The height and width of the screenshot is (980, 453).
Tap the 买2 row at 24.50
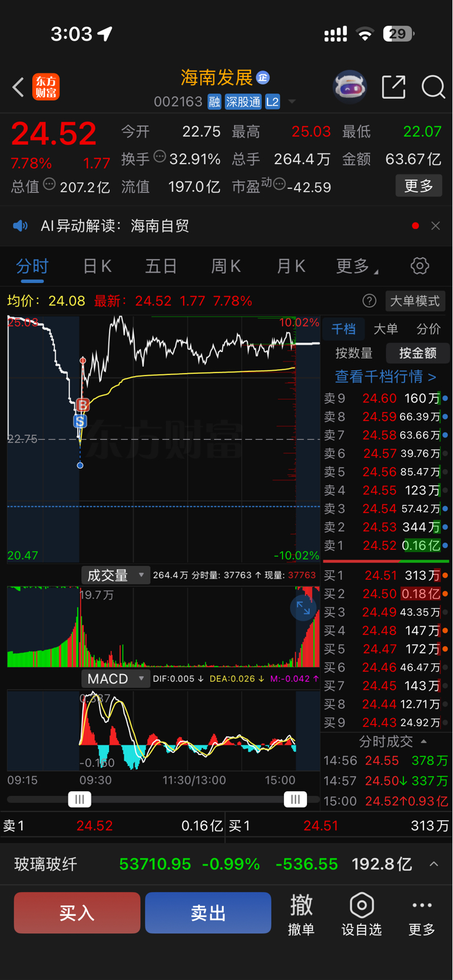tap(386, 594)
